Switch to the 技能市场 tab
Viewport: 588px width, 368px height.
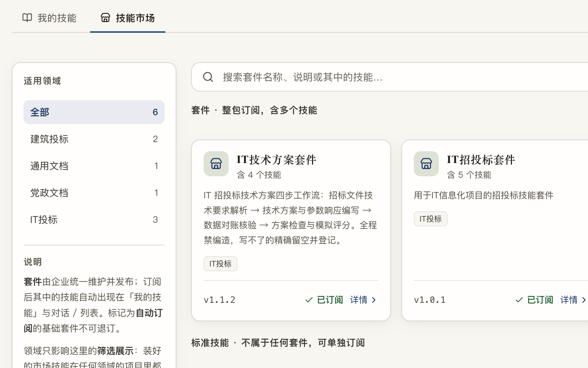tap(128, 18)
